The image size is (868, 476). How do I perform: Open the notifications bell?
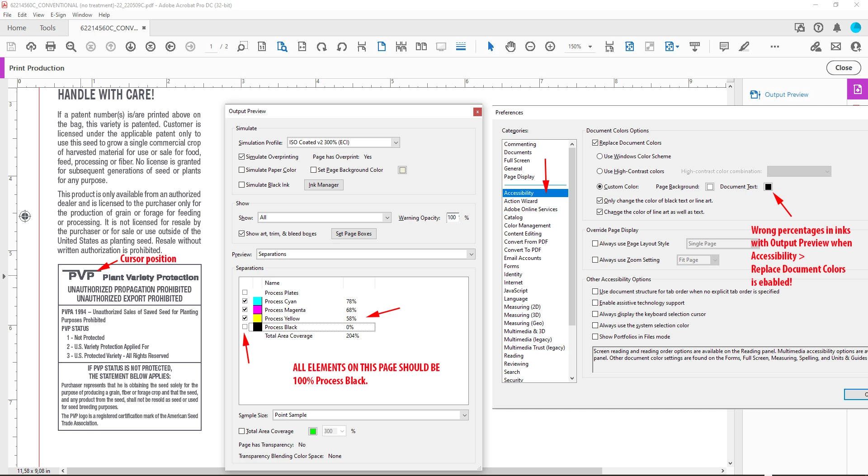click(x=837, y=28)
